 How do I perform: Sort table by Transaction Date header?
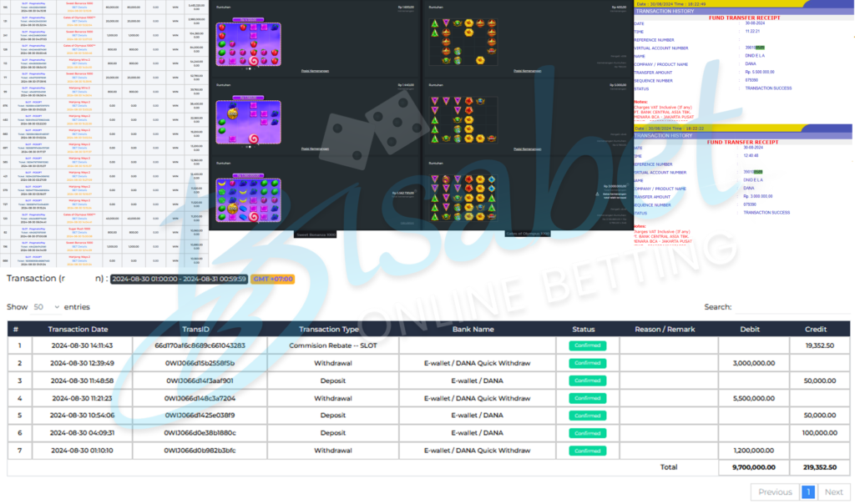[x=78, y=329]
